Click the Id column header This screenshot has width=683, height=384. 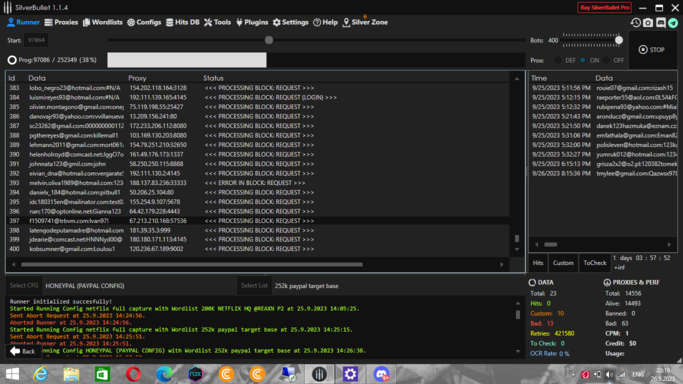click(x=12, y=78)
